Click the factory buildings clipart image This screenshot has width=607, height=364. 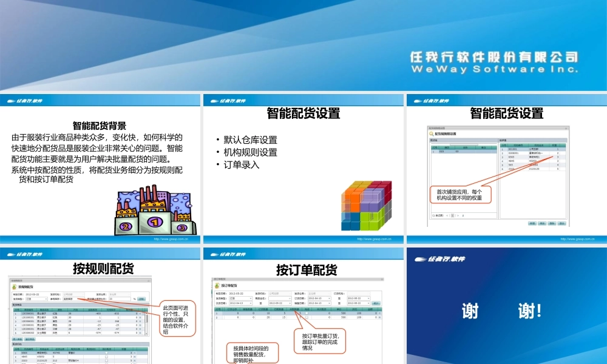154,211
